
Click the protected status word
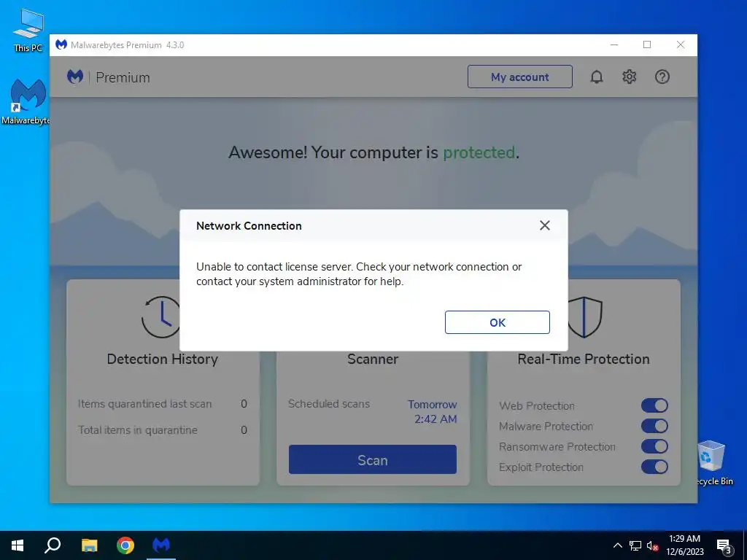point(479,152)
